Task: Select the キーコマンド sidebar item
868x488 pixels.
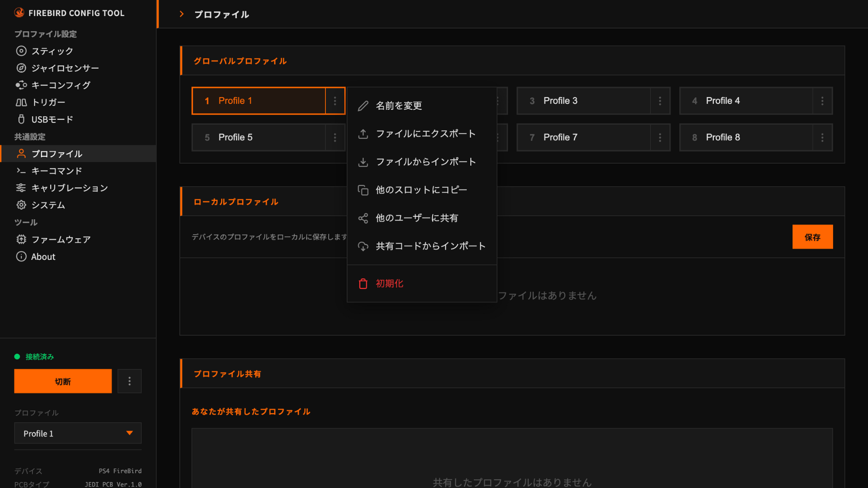Action: (57, 171)
